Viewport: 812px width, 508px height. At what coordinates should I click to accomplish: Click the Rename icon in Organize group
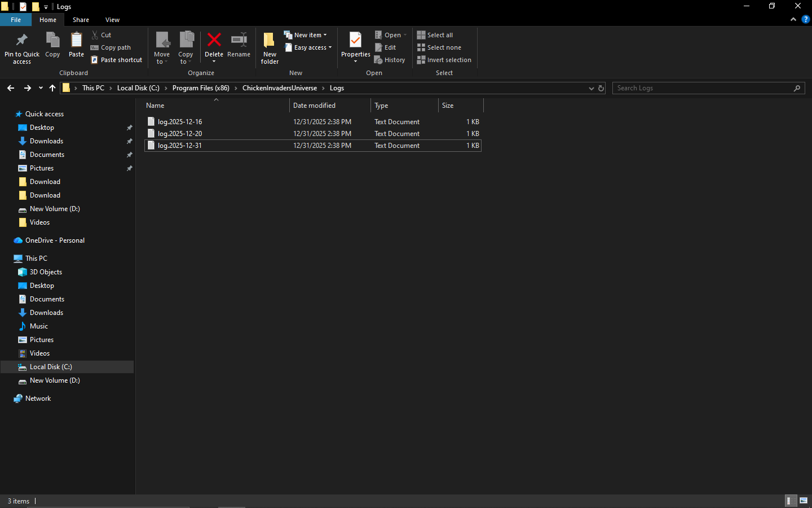tap(239, 41)
